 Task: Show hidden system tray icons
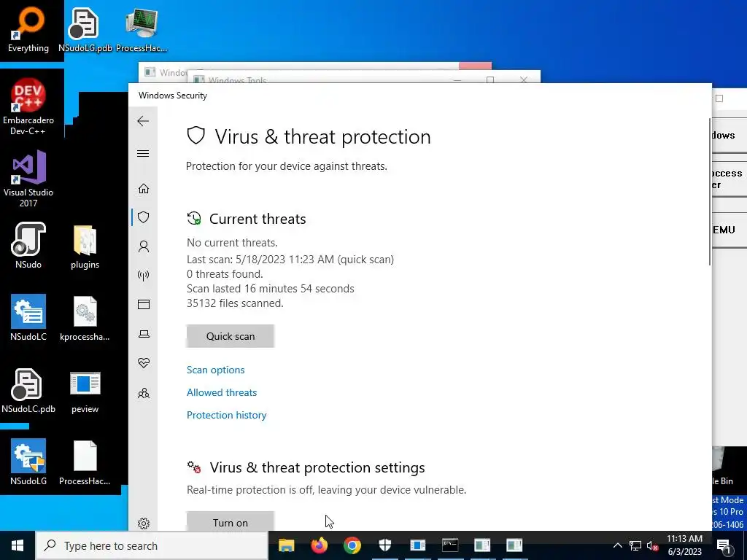point(617,545)
